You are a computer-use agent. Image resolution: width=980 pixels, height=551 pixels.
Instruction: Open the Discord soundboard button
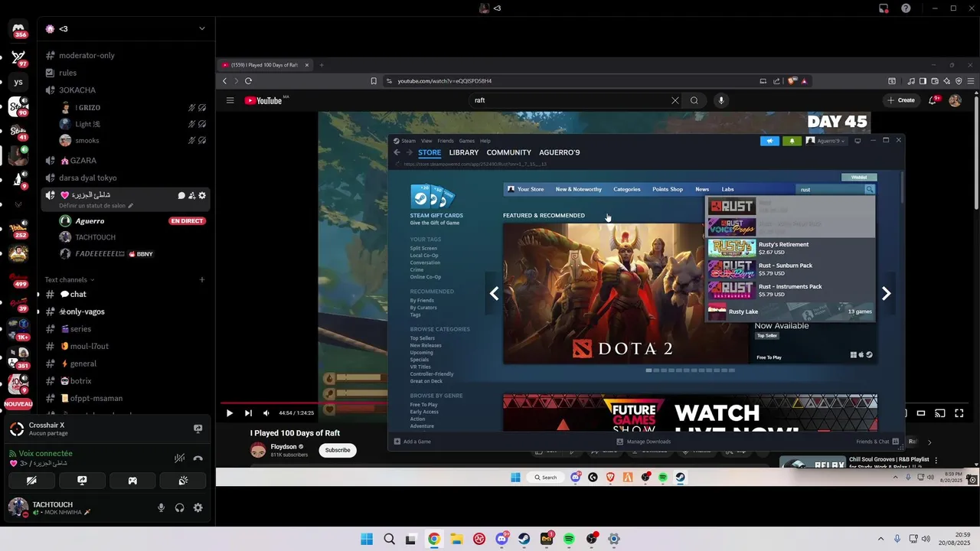tap(183, 481)
